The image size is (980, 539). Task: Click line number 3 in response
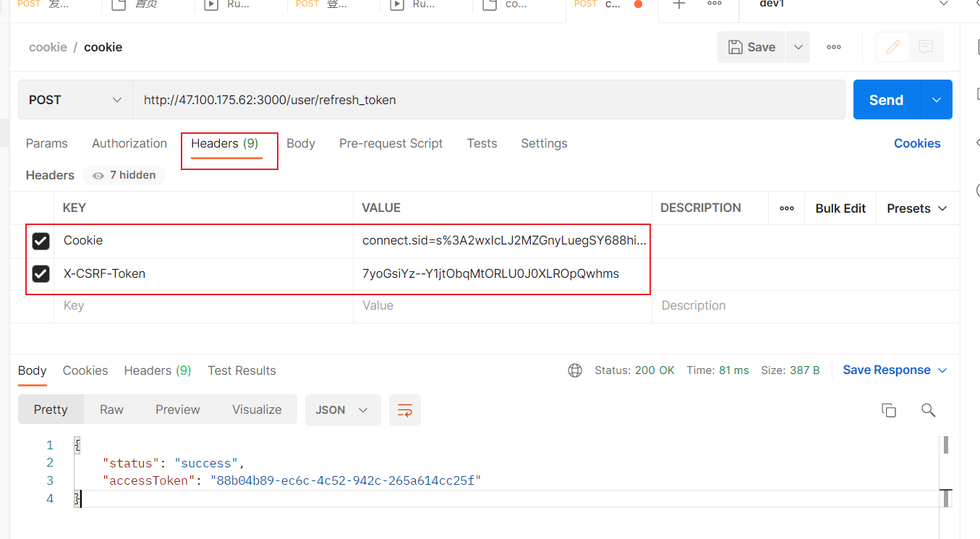coord(50,480)
